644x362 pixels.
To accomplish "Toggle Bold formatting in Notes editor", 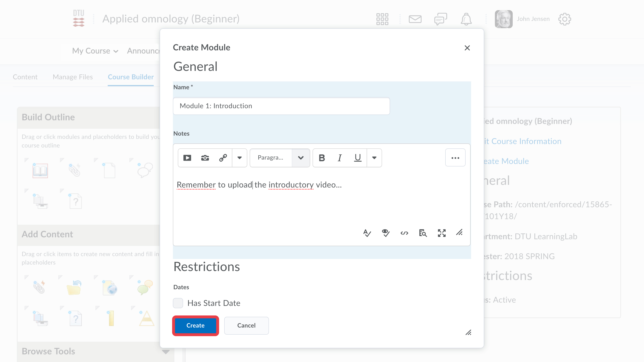I will pos(322,158).
